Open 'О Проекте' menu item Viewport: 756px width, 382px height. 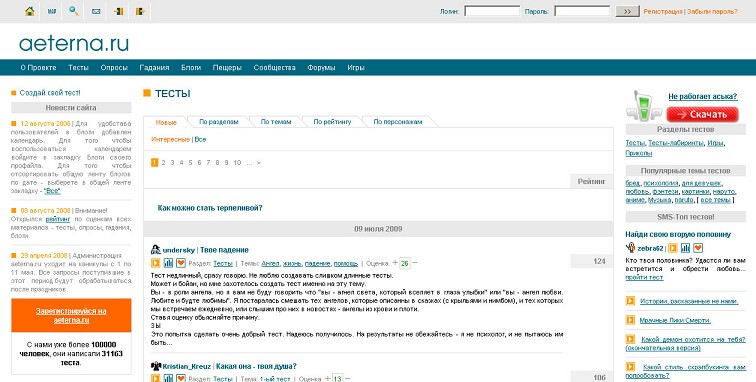pyautogui.click(x=38, y=68)
